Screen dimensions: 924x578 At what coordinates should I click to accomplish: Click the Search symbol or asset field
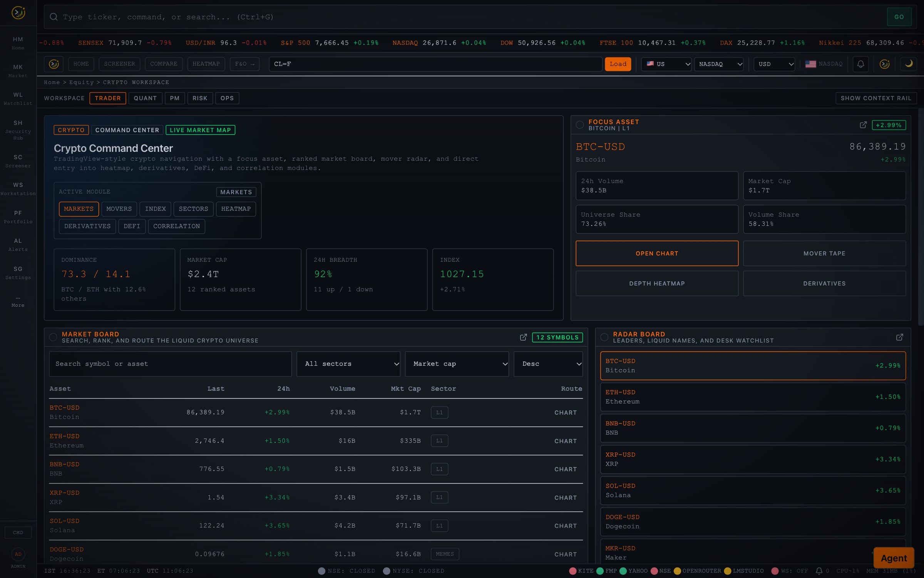(170, 364)
